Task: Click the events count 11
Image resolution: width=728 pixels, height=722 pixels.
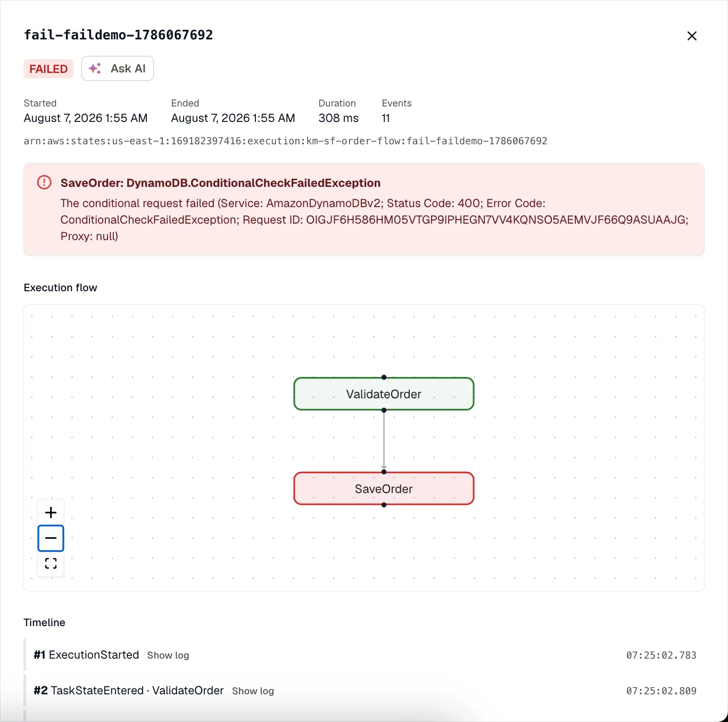Action: (386, 118)
